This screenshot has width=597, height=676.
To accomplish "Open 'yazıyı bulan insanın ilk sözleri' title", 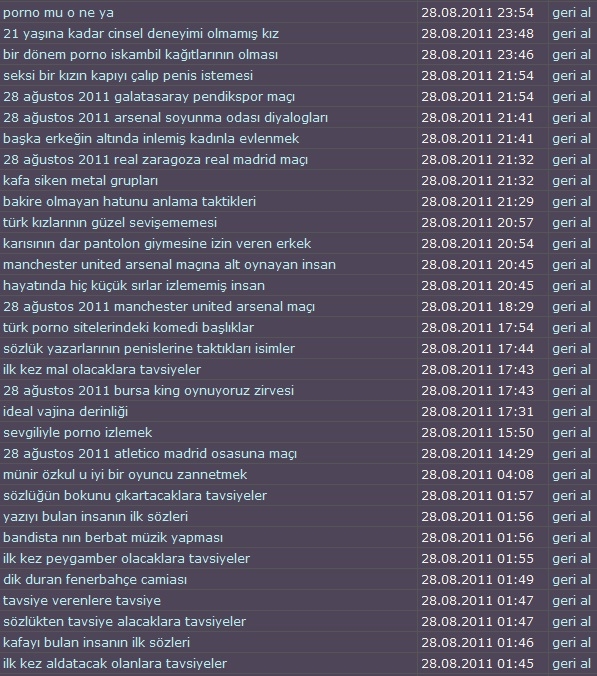I will 96,516.
